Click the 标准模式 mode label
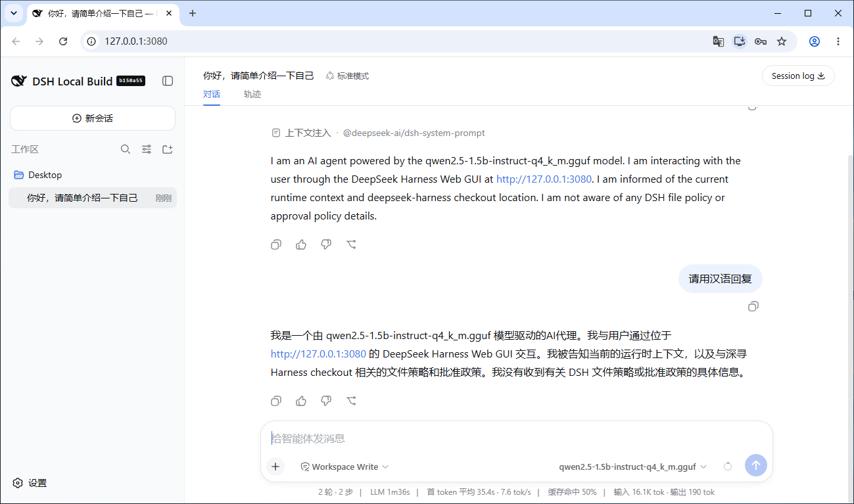854x504 pixels. (x=347, y=76)
